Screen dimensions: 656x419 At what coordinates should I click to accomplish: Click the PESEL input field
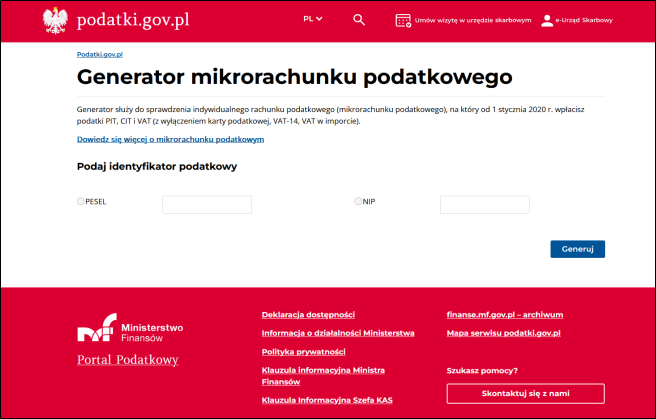point(207,204)
